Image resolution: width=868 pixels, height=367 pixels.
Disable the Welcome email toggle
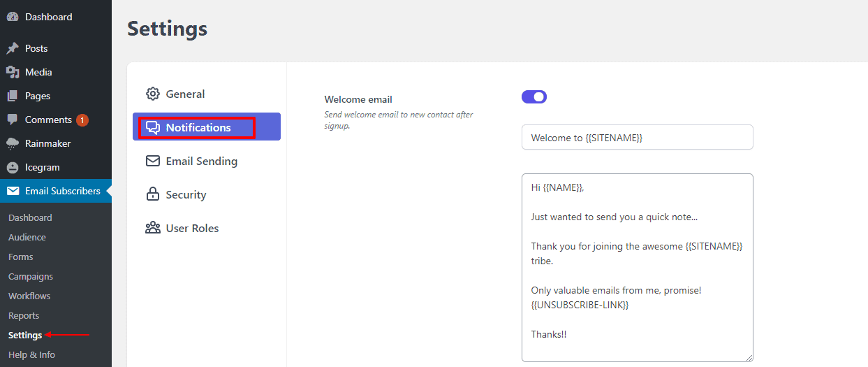click(x=534, y=96)
